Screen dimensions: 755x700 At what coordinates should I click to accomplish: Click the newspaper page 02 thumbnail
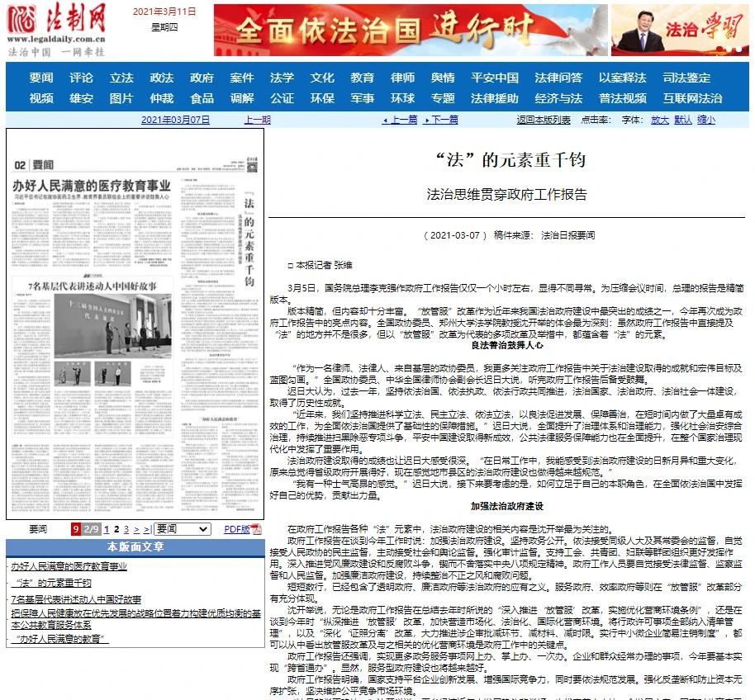pos(135,324)
